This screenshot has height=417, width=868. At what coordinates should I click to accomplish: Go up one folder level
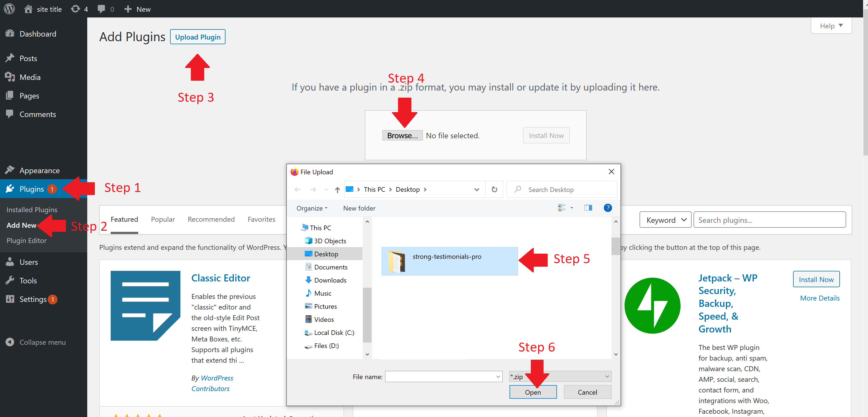click(x=337, y=190)
